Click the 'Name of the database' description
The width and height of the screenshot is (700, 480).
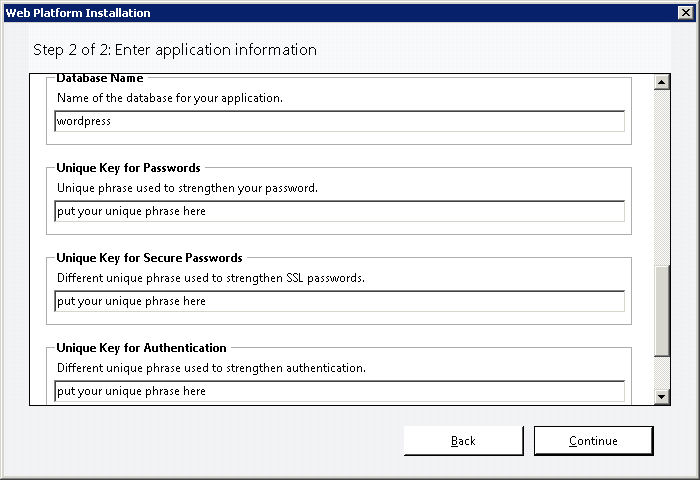click(170, 98)
